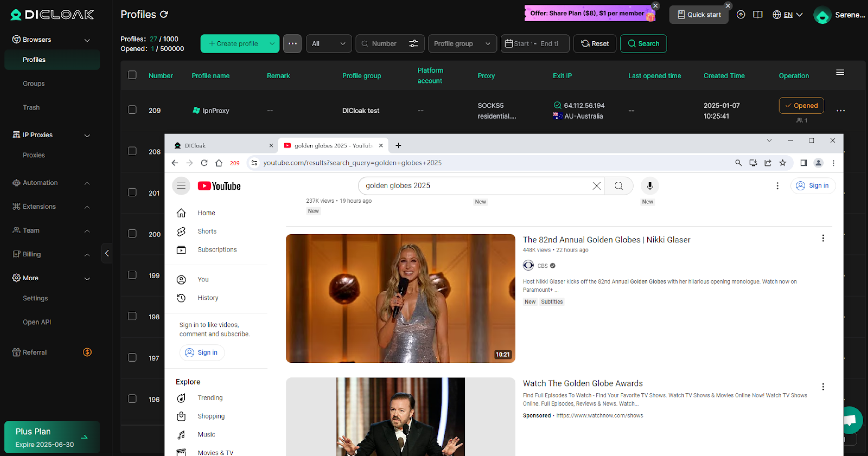Check the profile 199 checkbox
Screen dimensions: 868x456
coord(132,275)
